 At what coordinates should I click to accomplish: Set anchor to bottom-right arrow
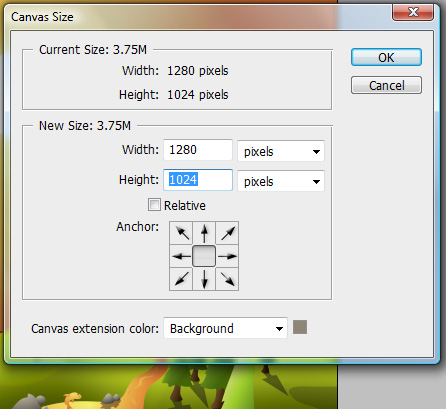[227, 279]
